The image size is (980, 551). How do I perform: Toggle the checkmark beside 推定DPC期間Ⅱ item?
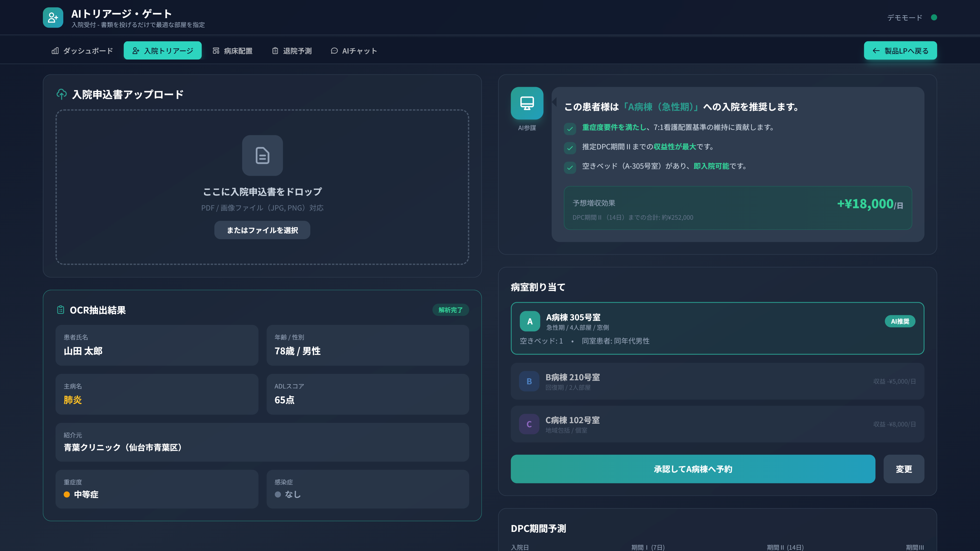570,148
